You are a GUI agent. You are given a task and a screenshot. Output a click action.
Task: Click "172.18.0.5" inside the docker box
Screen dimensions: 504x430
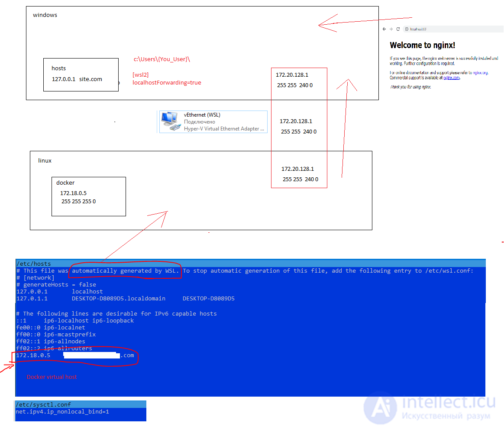(x=73, y=193)
